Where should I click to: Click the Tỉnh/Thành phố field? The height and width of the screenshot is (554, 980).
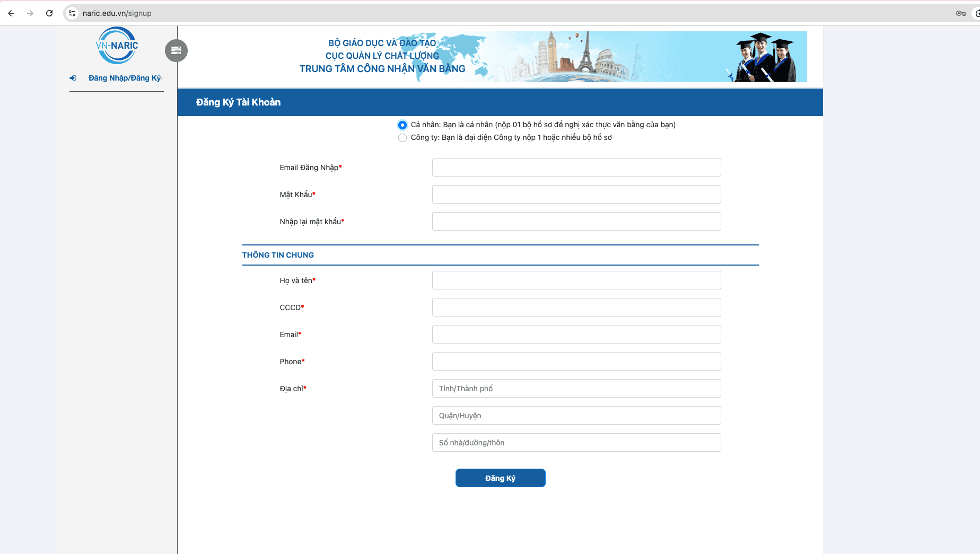(576, 388)
